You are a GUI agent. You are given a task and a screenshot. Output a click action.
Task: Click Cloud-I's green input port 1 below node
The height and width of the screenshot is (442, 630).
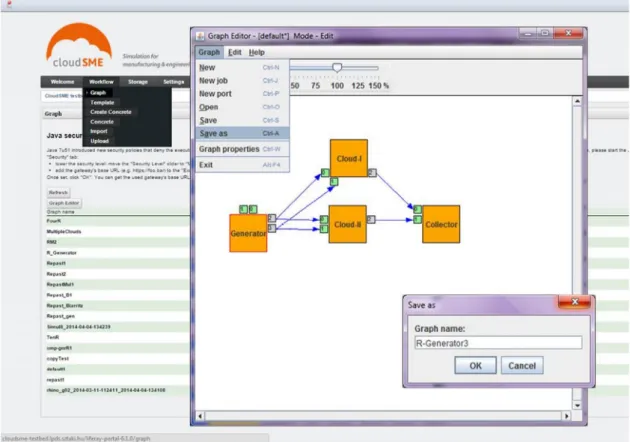pyautogui.click(x=334, y=182)
